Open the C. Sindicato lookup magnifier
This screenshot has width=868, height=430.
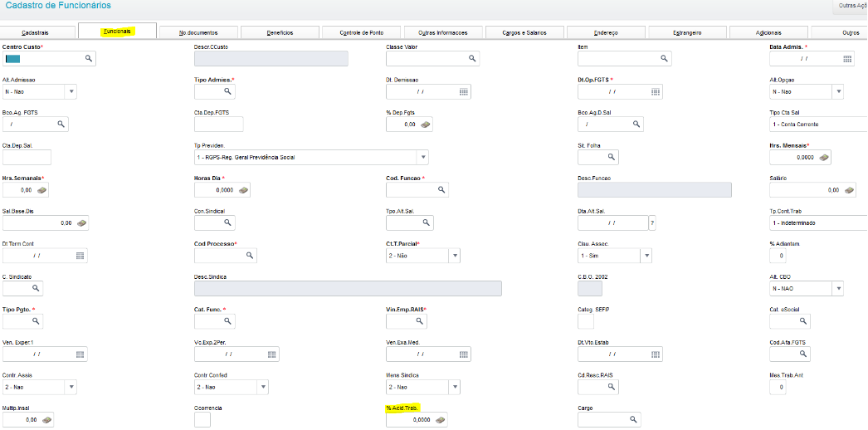coord(35,288)
